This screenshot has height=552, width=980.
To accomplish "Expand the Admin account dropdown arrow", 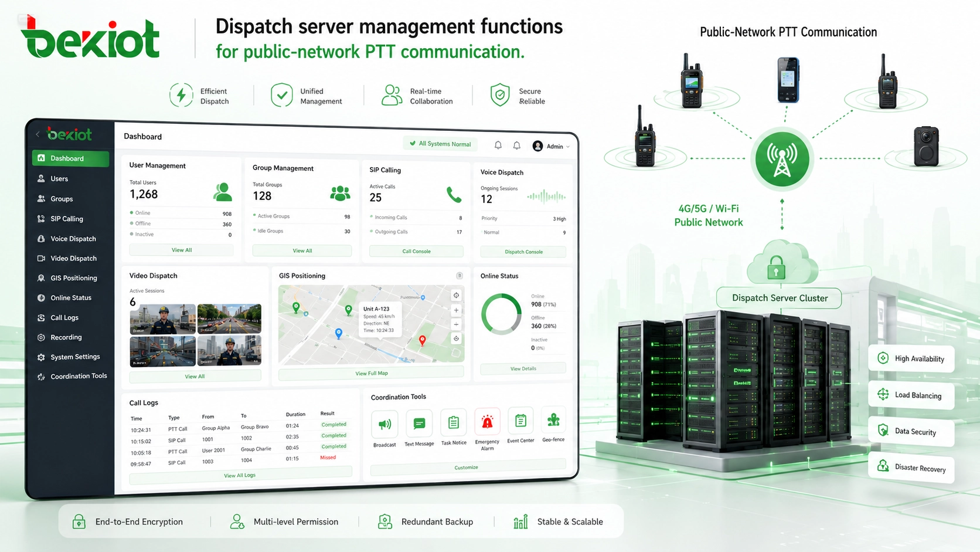I will [x=568, y=147].
